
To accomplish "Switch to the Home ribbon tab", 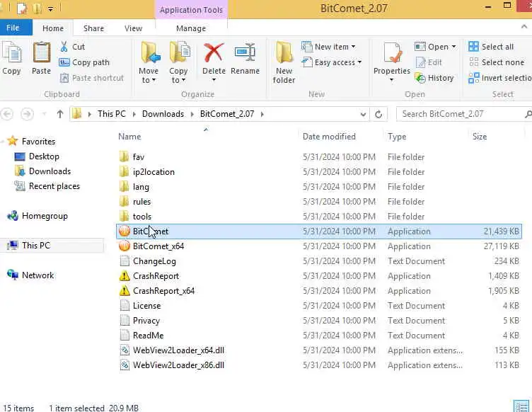I will (x=53, y=28).
